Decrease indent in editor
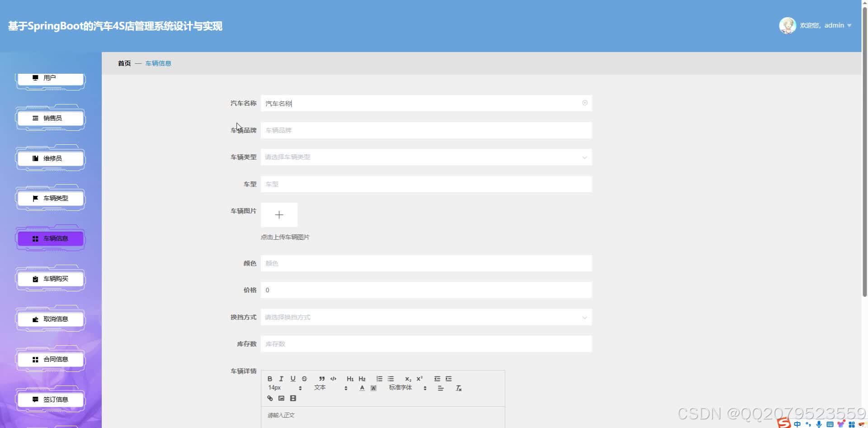The width and height of the screenshot is (868, 428). click(437, 379)
